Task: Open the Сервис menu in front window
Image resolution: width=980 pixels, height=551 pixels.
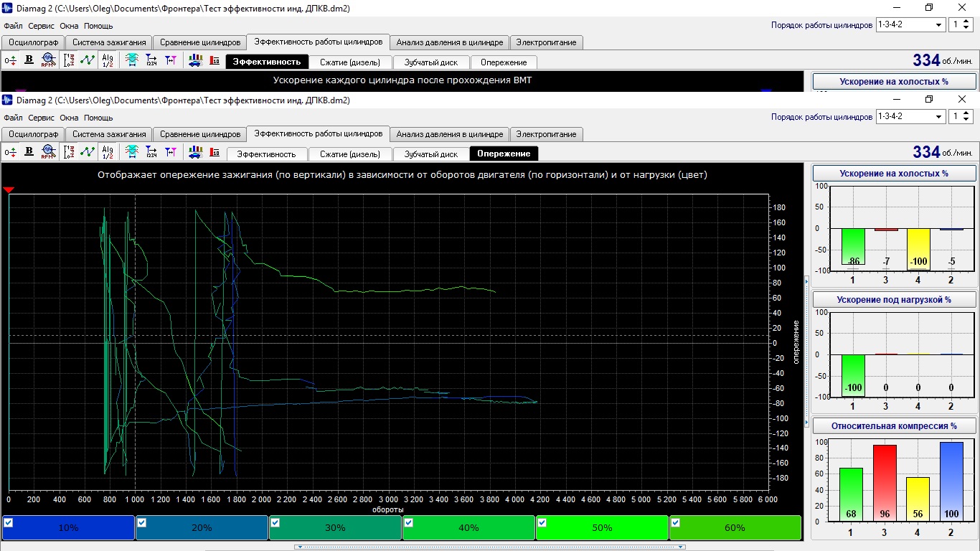Action: point(41,118)
